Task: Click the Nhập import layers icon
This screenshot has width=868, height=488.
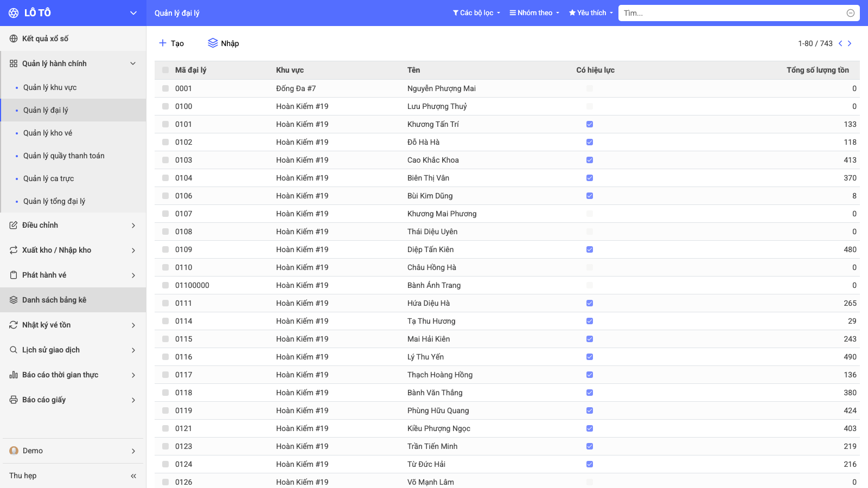Action: tap(213, 43)
